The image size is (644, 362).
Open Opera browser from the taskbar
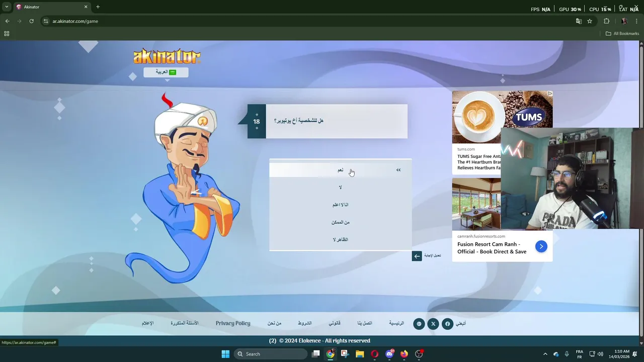click(374, 354)
